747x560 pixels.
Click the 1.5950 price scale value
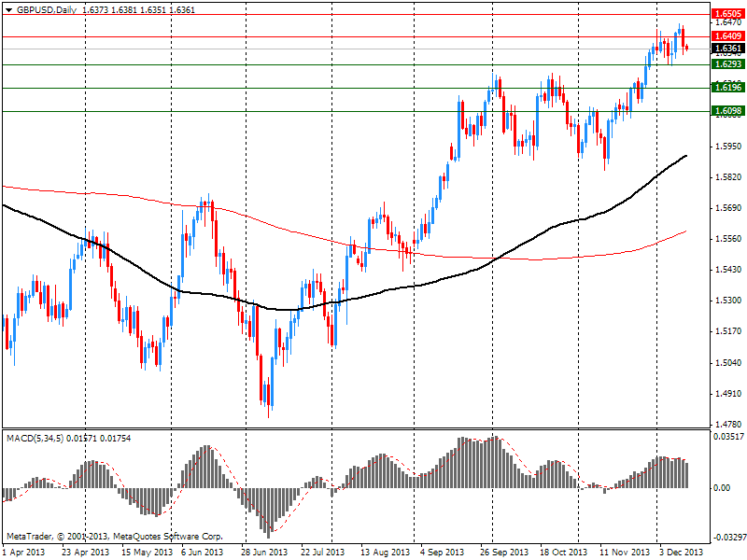(727, 147)
